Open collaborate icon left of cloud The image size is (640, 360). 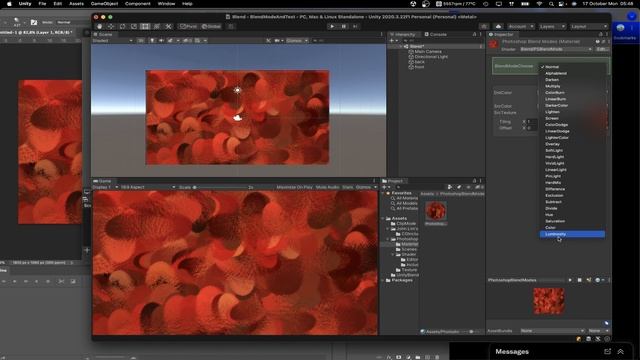pyautogui.click(x=484, y=26)
